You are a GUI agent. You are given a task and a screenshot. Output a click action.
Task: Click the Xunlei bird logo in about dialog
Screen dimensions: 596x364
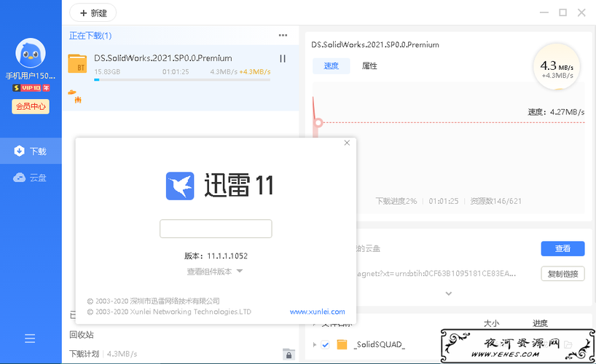coord(180,186)
